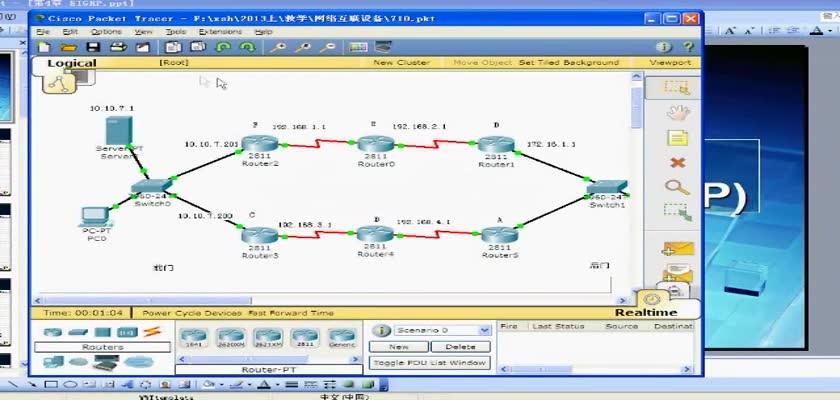Viewport: 840px width, 400px height.
Task: Click the network information icon in toolbar
Action: tap(664, 47)
